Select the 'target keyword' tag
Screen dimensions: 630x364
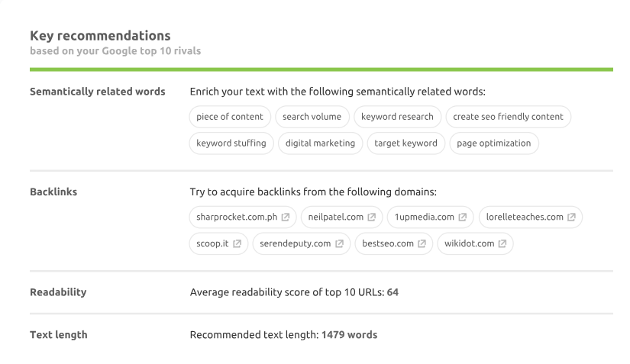[x=405, y=143]
